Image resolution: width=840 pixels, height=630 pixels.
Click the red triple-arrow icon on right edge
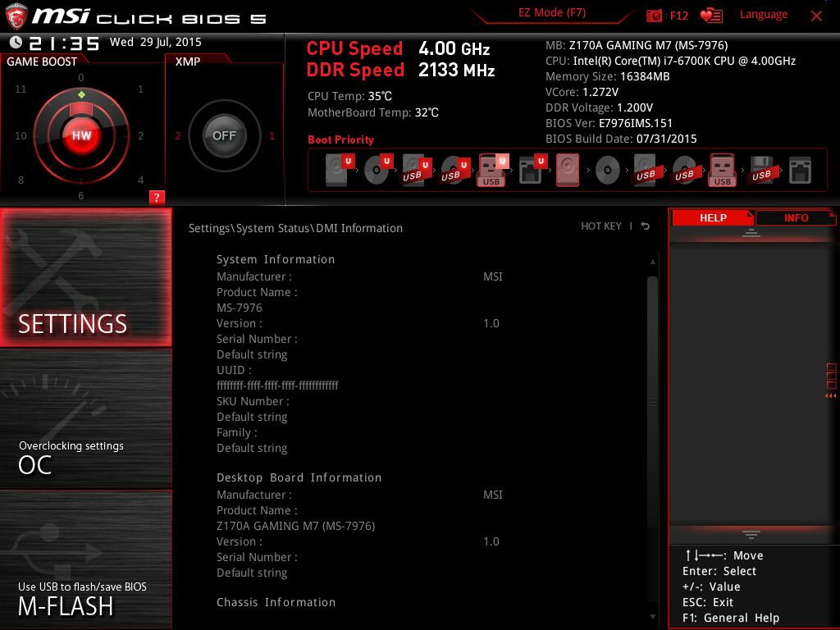click(x=830, y=396)
